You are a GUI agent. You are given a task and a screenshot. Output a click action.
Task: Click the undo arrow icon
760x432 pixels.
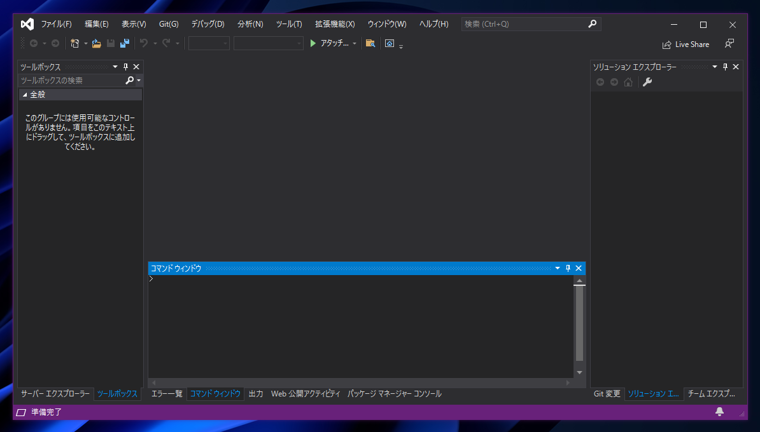pos(144,44)
